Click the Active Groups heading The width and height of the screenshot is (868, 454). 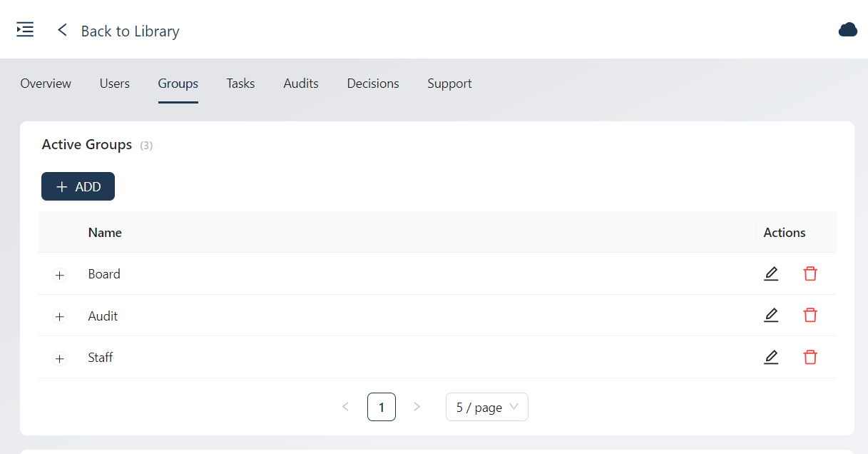pyautogui.click(x=87, y=144)
